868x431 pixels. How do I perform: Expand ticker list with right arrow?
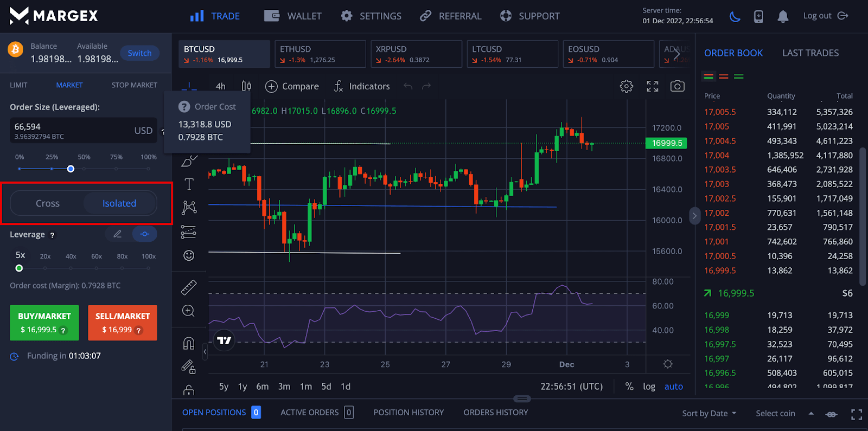pyautogui.click(x=676, y=54)
